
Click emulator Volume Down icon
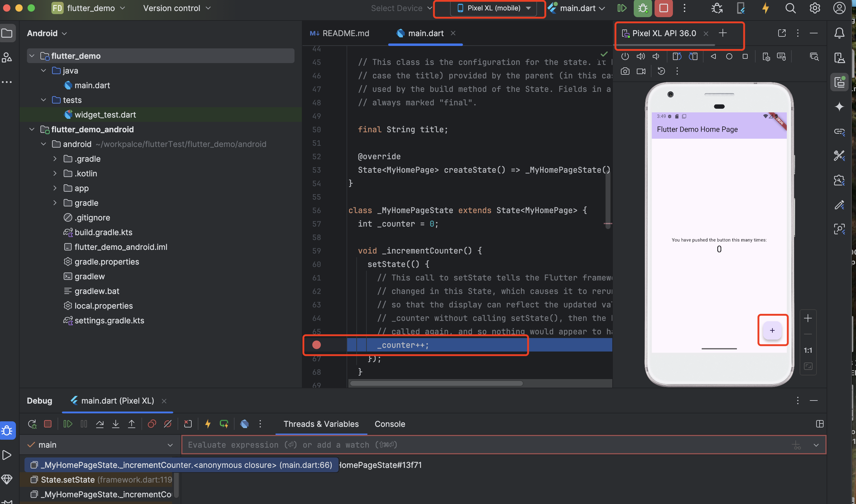pos(656,56)
